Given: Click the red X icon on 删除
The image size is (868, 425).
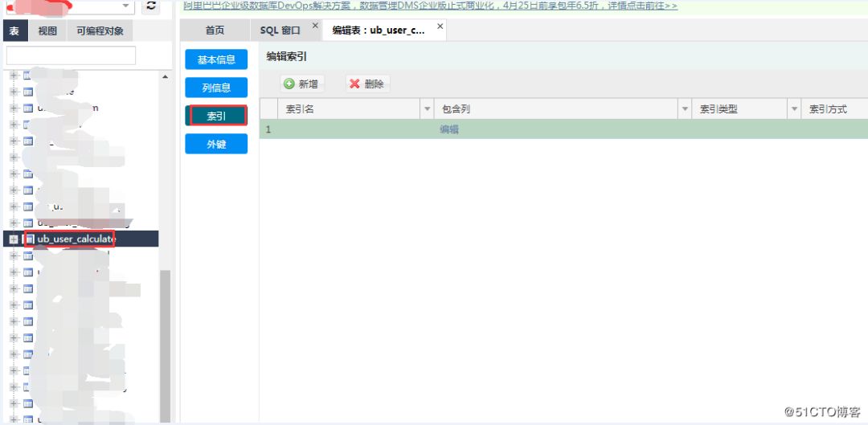Looking at the screenshot, I should 355,84.
